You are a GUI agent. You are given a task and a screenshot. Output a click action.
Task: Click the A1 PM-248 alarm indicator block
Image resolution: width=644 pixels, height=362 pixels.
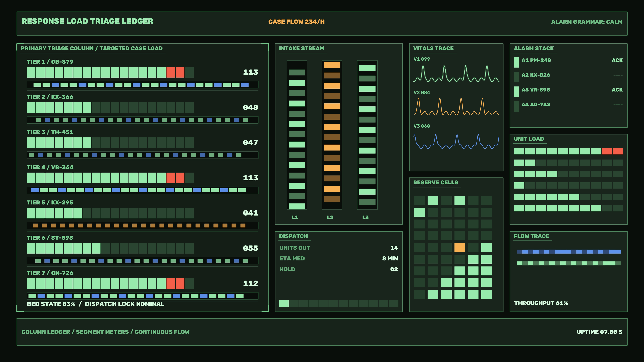tap(516, 62)
